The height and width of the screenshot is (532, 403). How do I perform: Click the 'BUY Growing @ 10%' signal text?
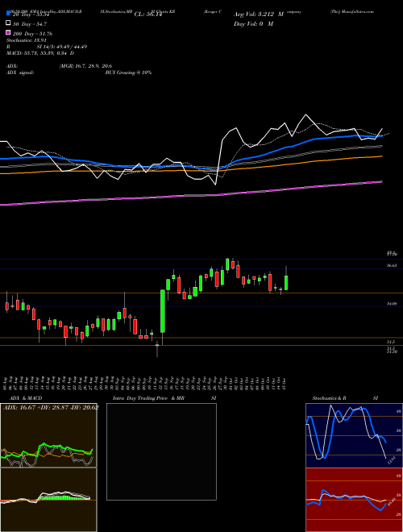point(128,73)
